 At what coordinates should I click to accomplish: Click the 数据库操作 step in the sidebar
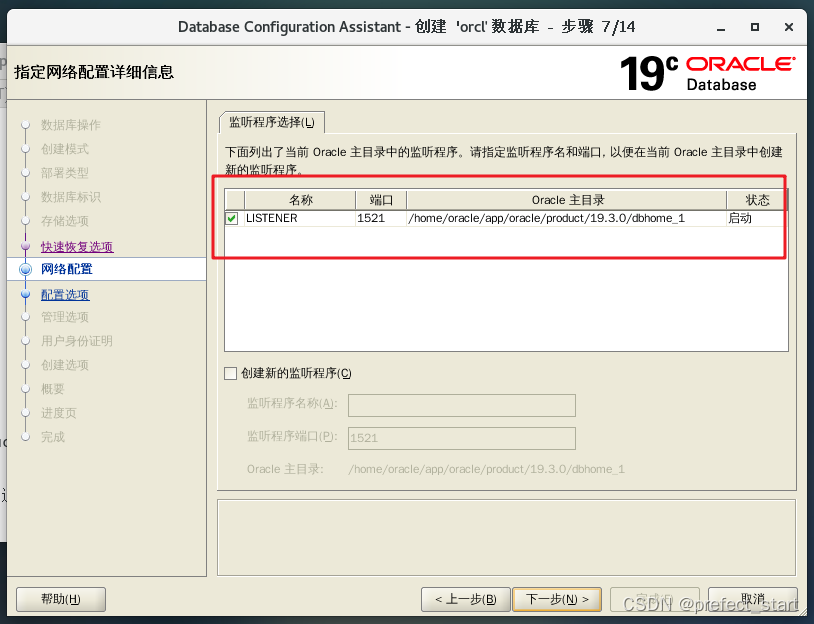[x=71, y=125]
